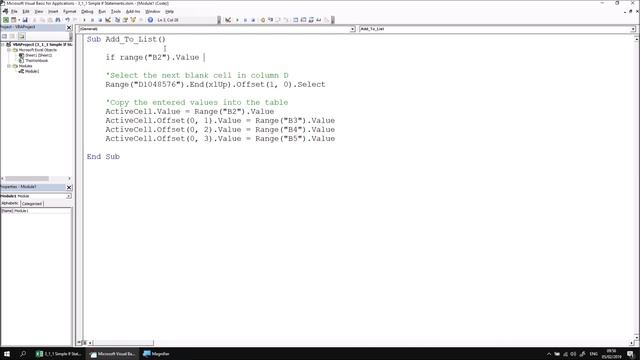
Task: Click the View Microsoft Excel icon
Action: tap(6, 20)
